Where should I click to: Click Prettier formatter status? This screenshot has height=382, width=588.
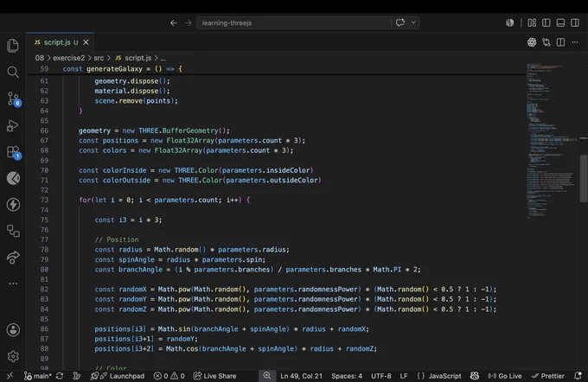548,376
